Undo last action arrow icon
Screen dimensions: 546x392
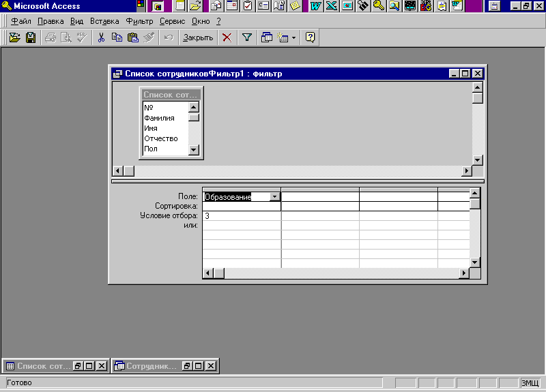169,37
